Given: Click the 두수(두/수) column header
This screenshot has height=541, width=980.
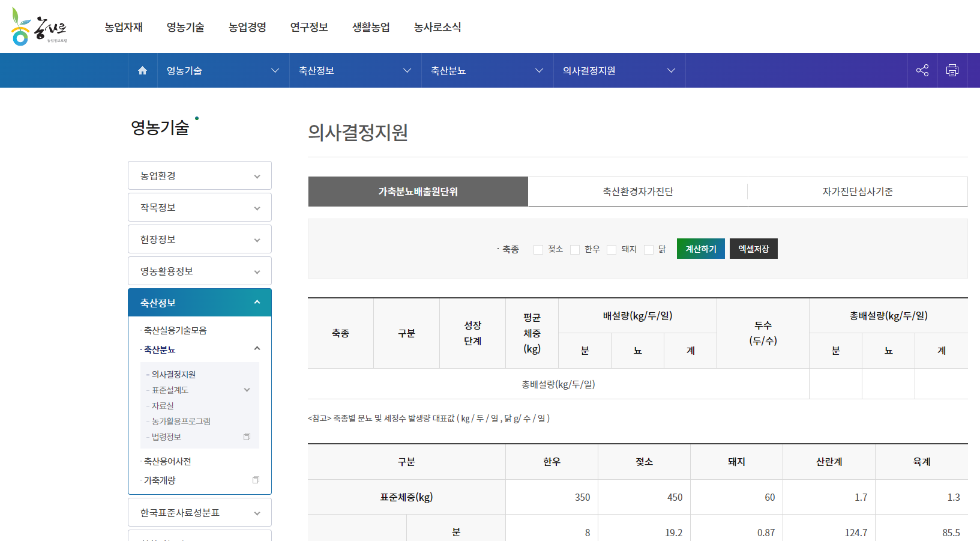Looking at the screenshot, I should click(x=763, y=333).
